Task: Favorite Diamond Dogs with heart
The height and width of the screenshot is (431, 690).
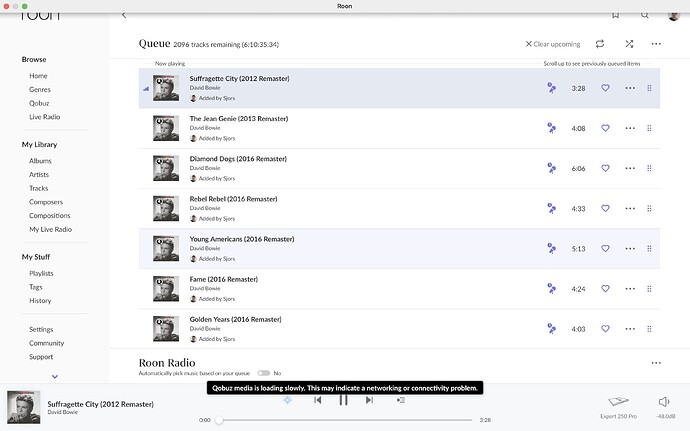Action: 606,168
